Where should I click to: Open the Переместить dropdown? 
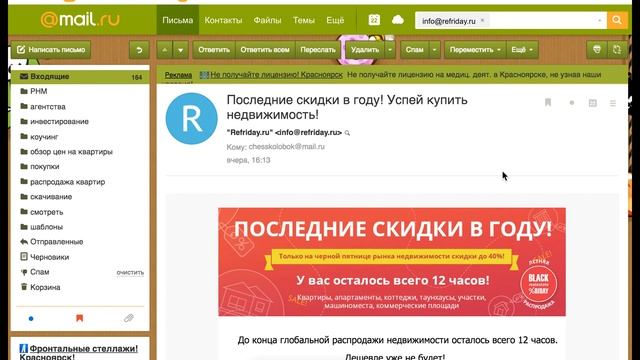coord(475,50)
